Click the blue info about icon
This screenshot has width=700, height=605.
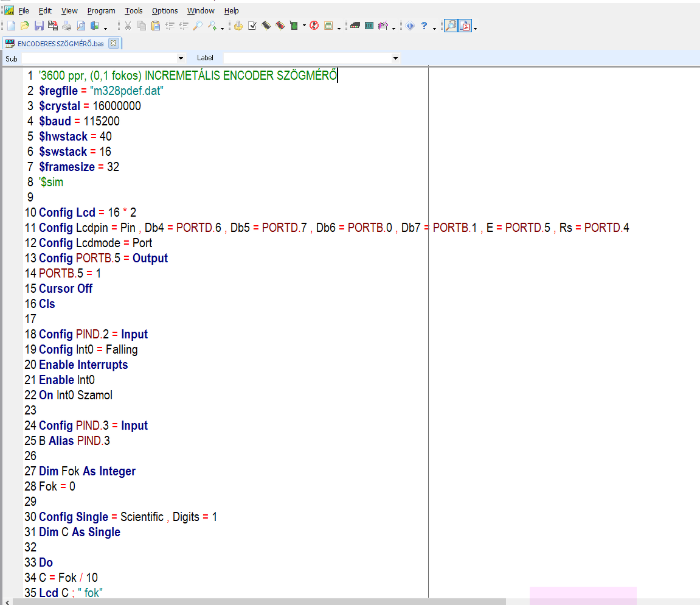tap(411, 26)
